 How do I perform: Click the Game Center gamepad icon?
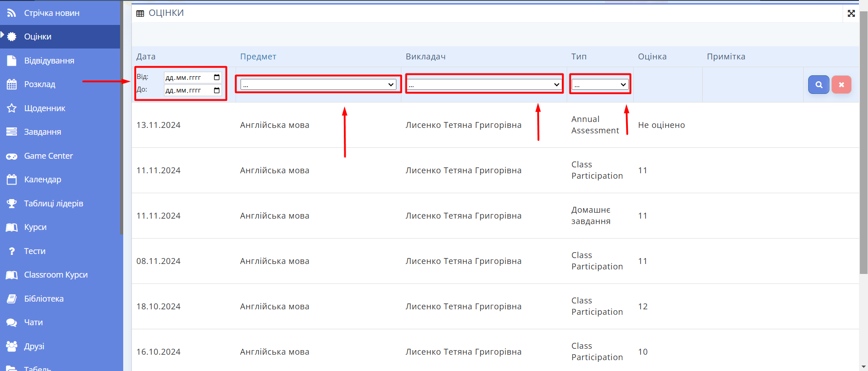(x=11, y=156)
